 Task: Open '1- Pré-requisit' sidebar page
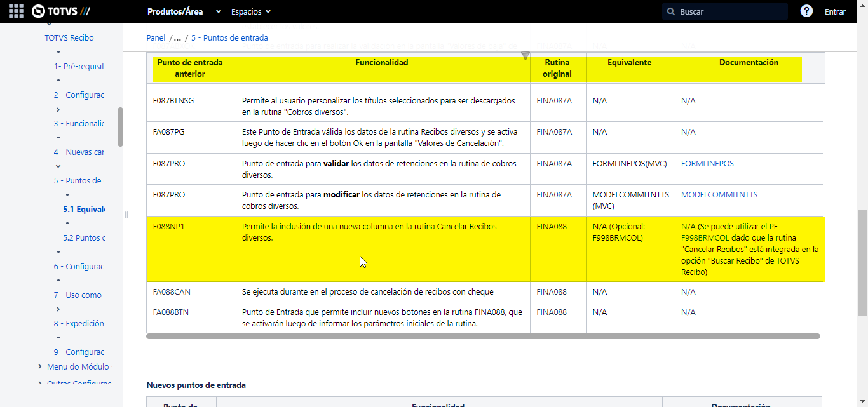(x=79, y=67)
